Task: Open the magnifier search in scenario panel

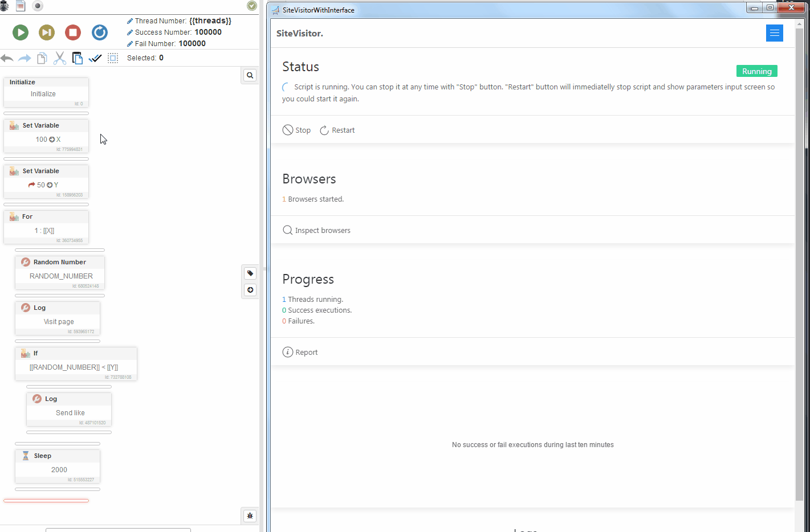Action: pyautogui.click(x=250, y=75)
